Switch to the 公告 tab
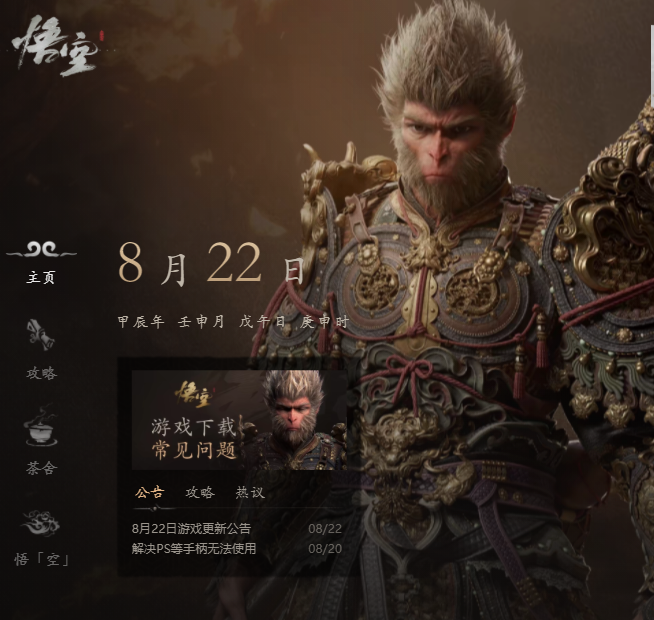Viewport: 654px width, 620px height. click(x=150, y=492)
